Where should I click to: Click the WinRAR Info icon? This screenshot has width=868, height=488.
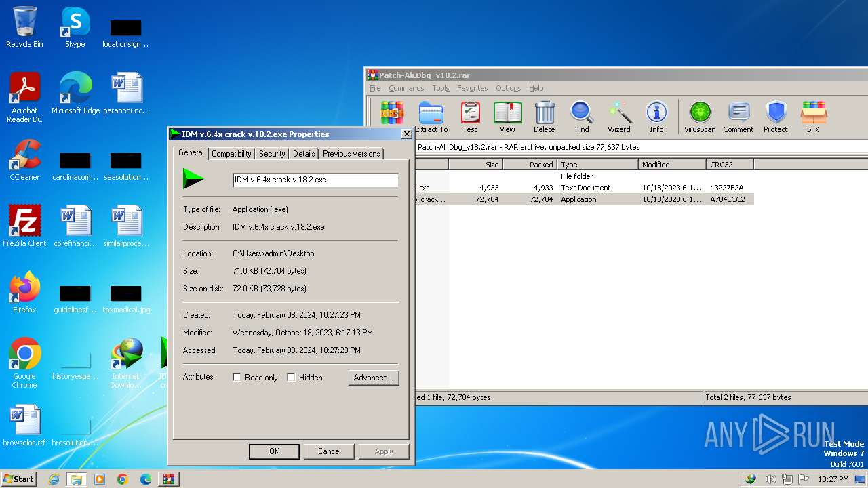[x=656, y=117]
